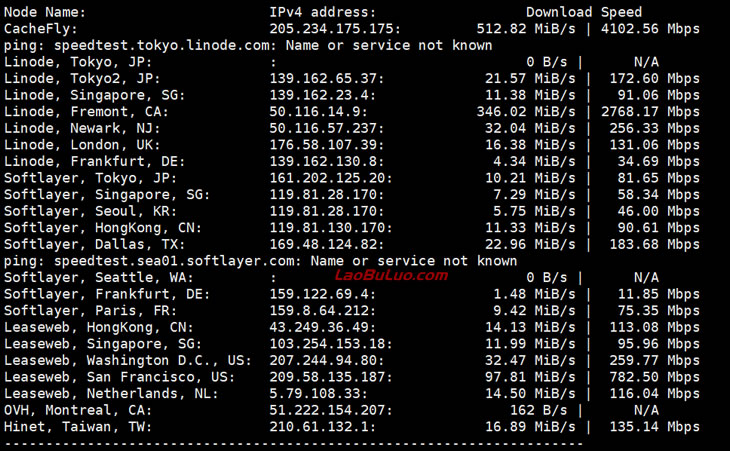730x451 pixels.
Task: Select 'Leaseweb, Netherlands, NL' row name
Action: pyautogui.click(x=111, y=394)
